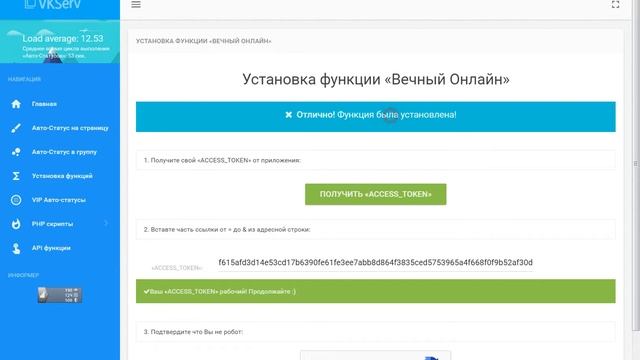Click the breadcrumb УСТАНОВКА ФУНКЦИИ «ВЕЧНЫЙ ОНЛАЙН»
Screen dimensions: 640x360
pos(203,41)
